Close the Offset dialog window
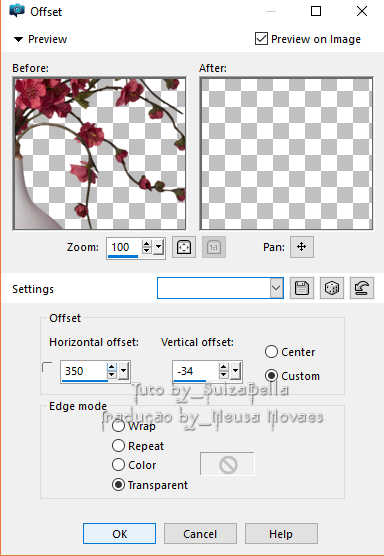 362,11
